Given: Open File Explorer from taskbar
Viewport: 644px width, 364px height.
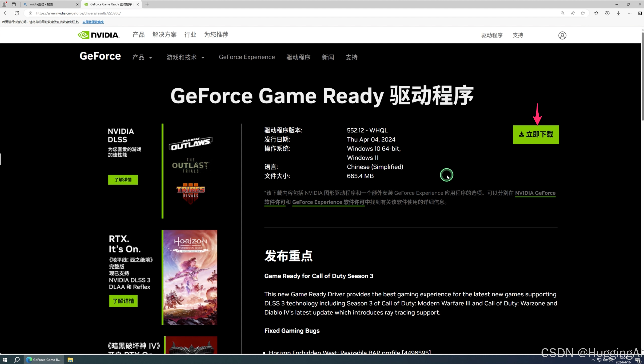Looking at the screenshot, I should coord(70,359).
